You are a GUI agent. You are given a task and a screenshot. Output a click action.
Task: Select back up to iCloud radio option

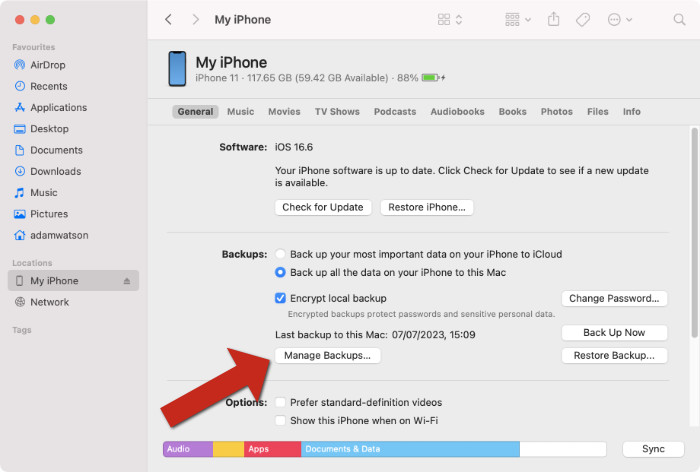(280, 254)
